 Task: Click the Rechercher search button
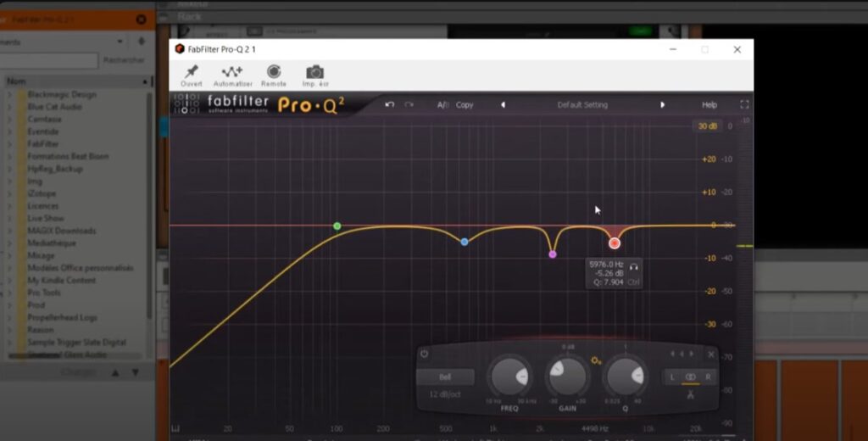124,60
